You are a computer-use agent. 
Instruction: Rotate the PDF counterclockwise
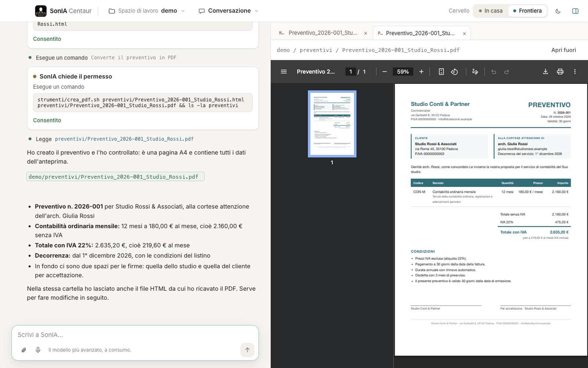click(455, 72)
